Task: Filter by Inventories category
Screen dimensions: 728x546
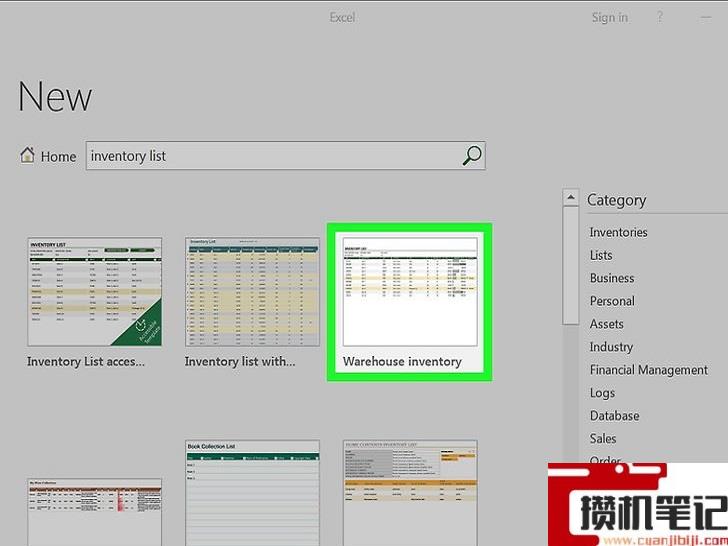Action: click(618, 232)
